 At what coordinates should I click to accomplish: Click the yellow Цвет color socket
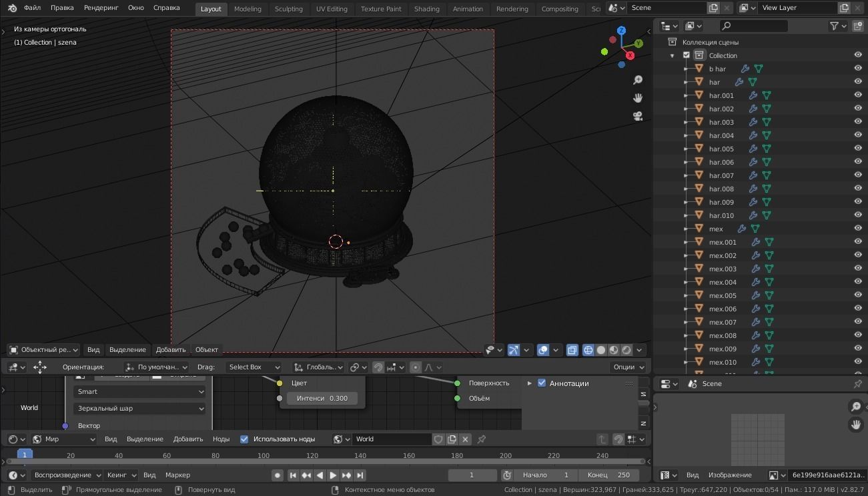(280, 383)
